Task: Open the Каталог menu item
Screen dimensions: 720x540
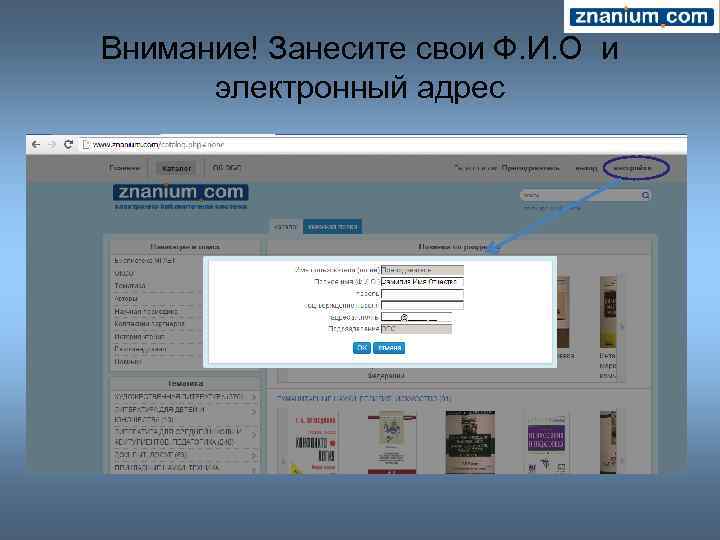Action: 176,169
